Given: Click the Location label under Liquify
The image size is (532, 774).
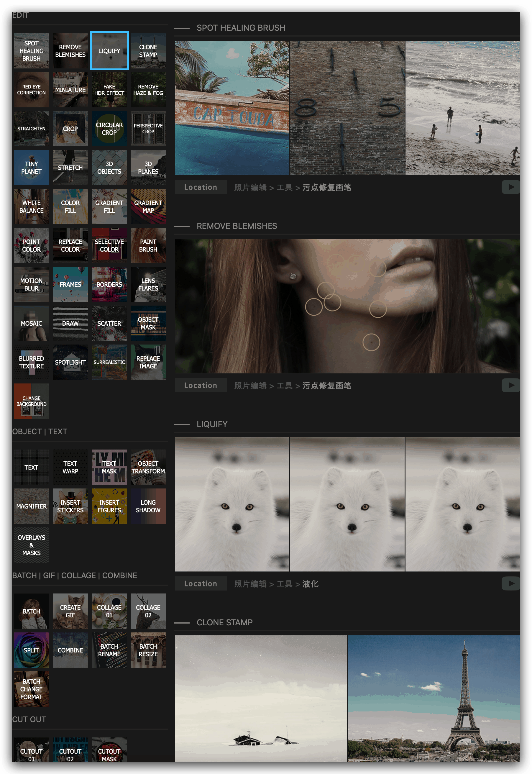Looking at the screenshot, I should (x=201, y=584).
